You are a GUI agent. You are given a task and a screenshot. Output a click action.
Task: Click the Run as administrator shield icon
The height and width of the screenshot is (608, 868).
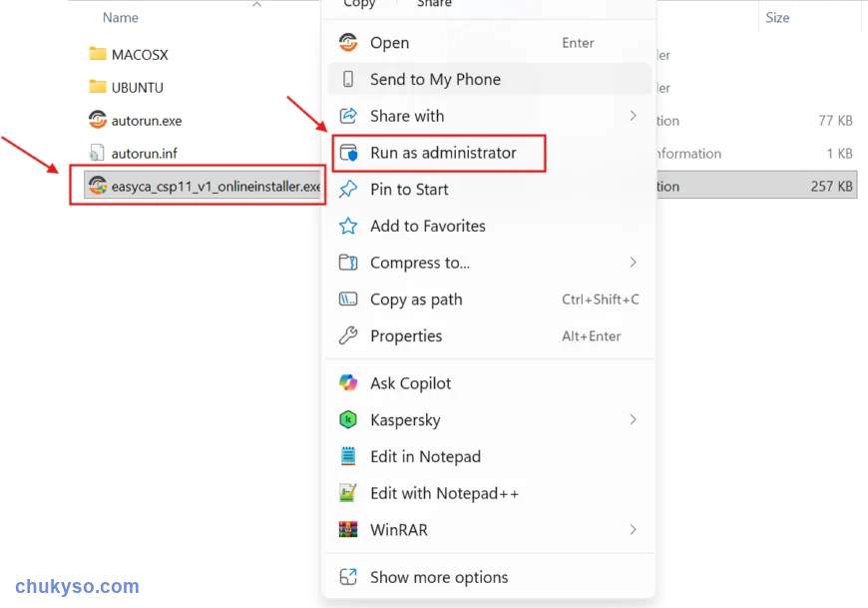tap(349, 153)
